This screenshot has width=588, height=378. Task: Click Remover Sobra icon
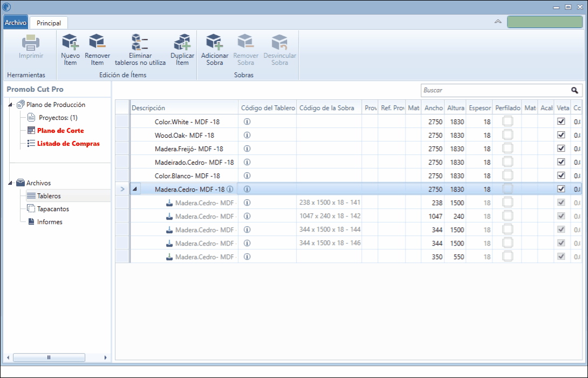(x=245, y=42)
